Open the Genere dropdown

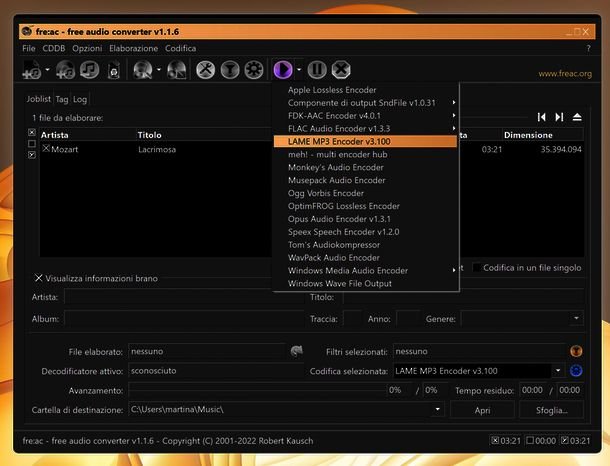click(x=576, y=318)
